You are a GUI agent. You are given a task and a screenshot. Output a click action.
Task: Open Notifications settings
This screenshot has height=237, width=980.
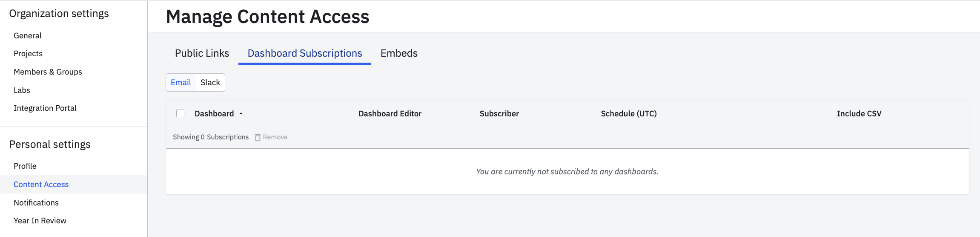(36, 203)
